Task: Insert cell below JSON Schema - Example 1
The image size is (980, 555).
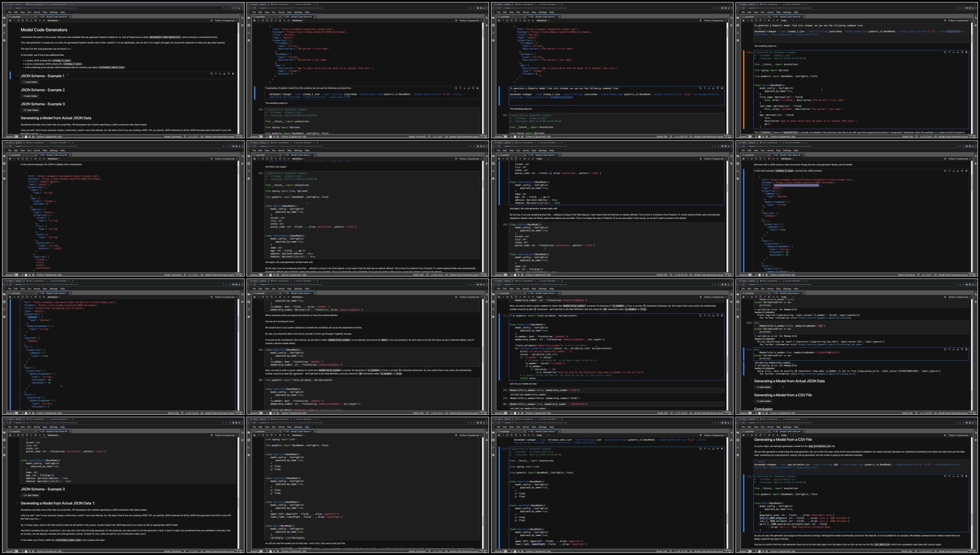Action: (229, 74)
